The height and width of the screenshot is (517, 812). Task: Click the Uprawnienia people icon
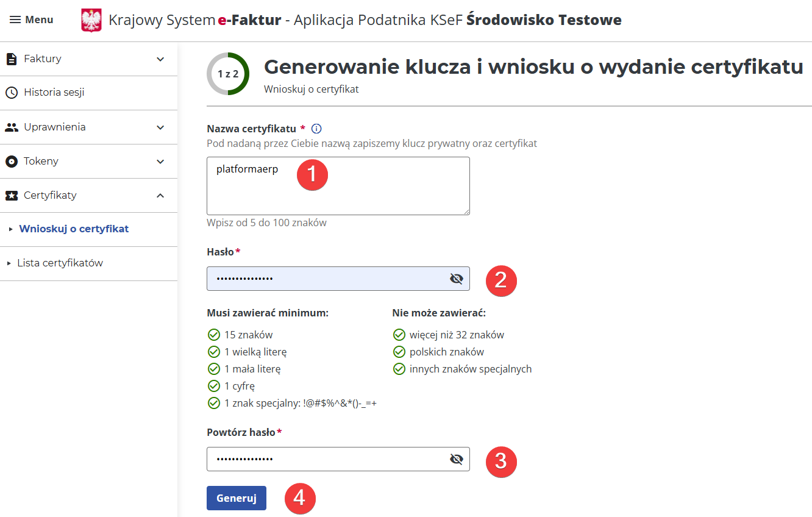coord(12,127)
